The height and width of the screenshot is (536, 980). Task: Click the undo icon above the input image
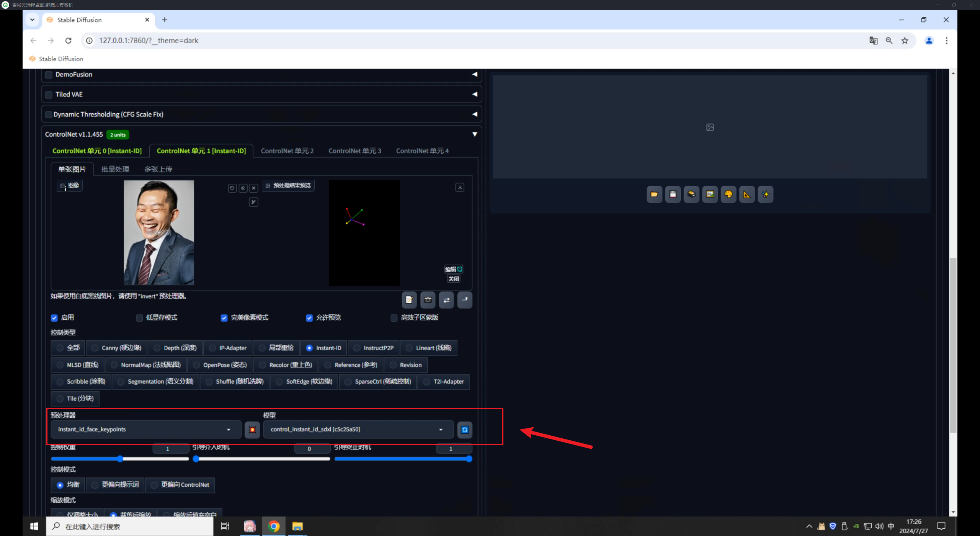232,188
